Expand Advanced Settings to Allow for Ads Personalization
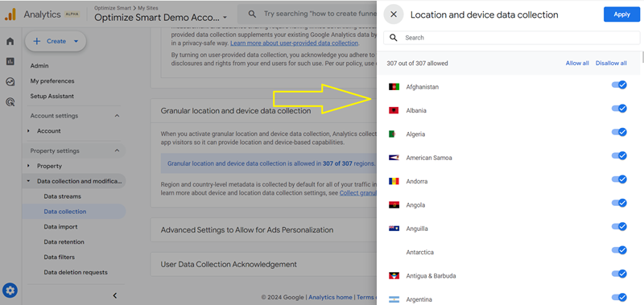644x305 pixels. [x=264, y=230]
